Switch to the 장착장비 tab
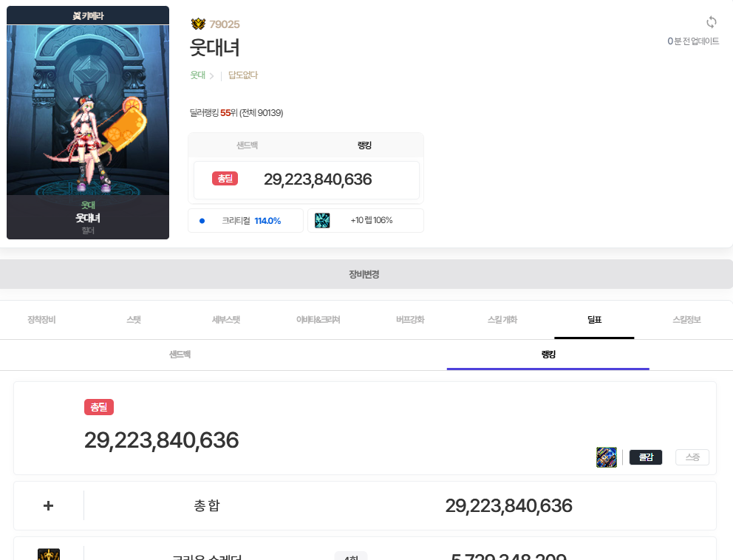The width and height of the screenshot is (733, 560). 41,320
